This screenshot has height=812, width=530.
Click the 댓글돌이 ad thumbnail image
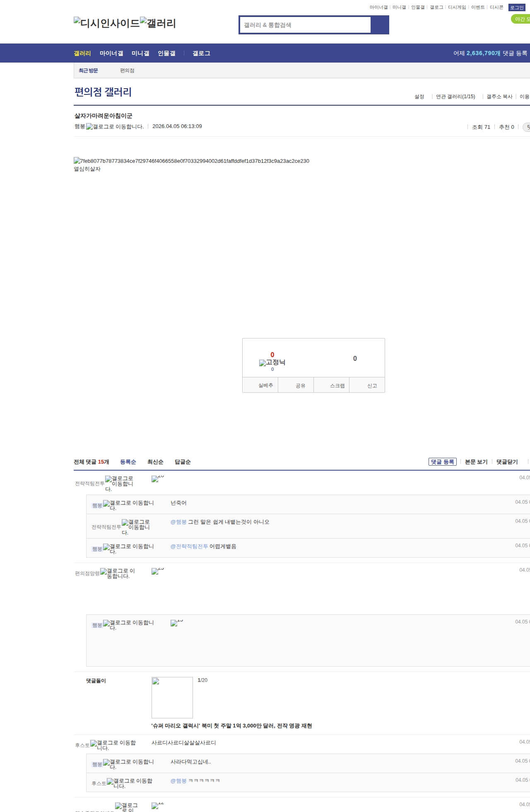click(172, 698)
